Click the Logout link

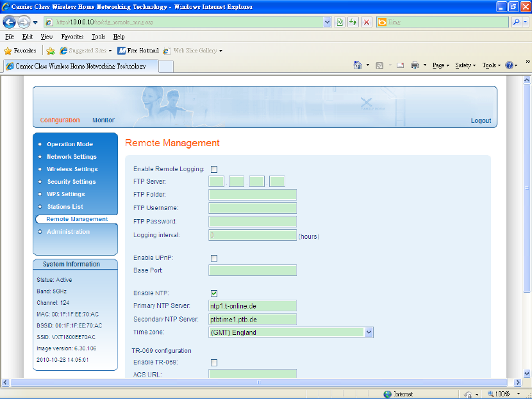point(481,120)
